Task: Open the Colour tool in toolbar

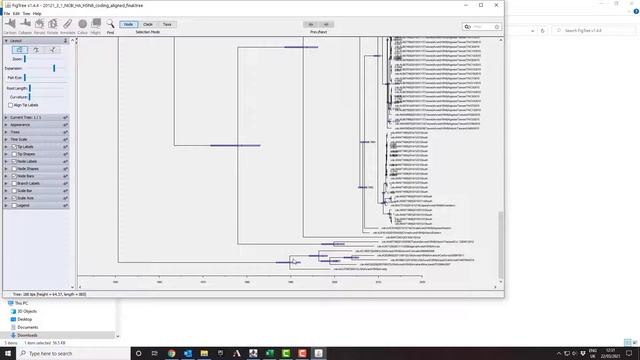Action: [82, 24]
